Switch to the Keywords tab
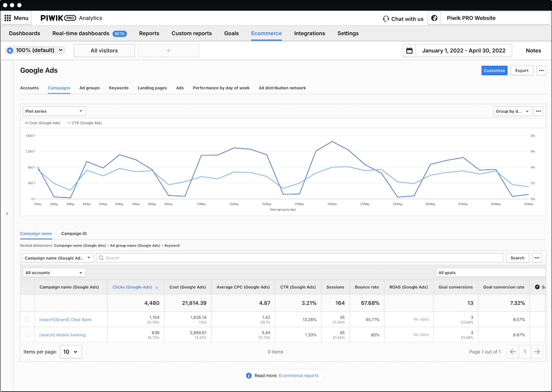This screenshot has width=552, height=392. [x=119, y=88]
